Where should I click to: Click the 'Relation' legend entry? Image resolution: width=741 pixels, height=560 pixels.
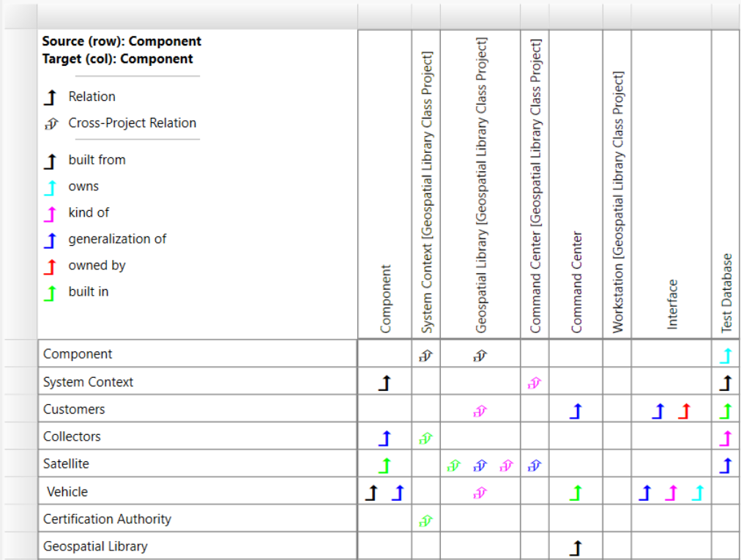81,97
